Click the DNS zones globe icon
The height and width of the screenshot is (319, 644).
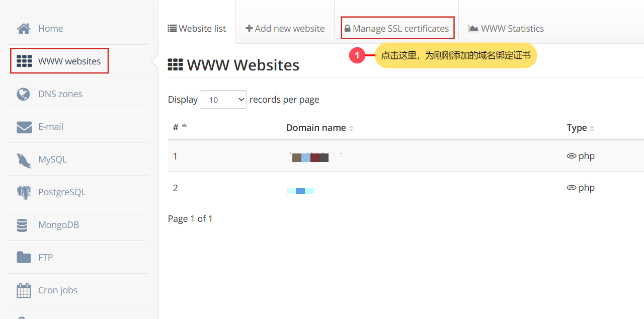pyautogui.click(x=24, y=94)
